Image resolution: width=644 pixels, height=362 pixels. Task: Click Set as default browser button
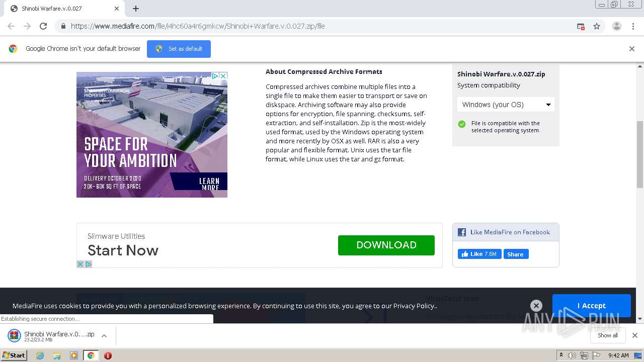pos(179,49)
